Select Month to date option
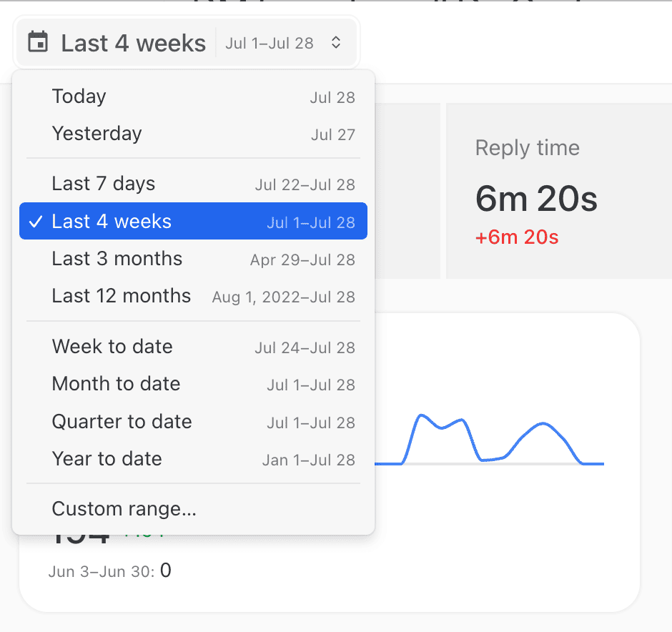 193,384
